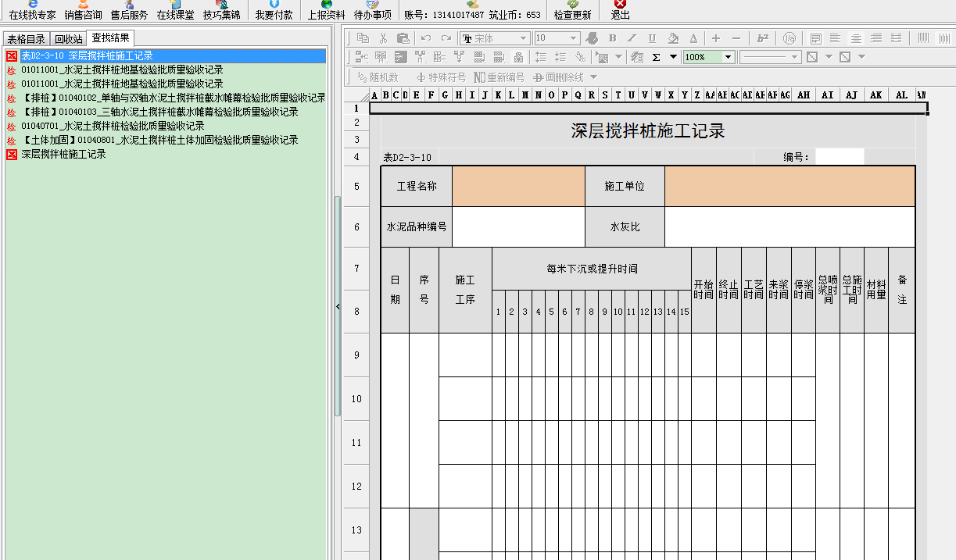Click the Paste icon in toolbar

pos(403,38)
